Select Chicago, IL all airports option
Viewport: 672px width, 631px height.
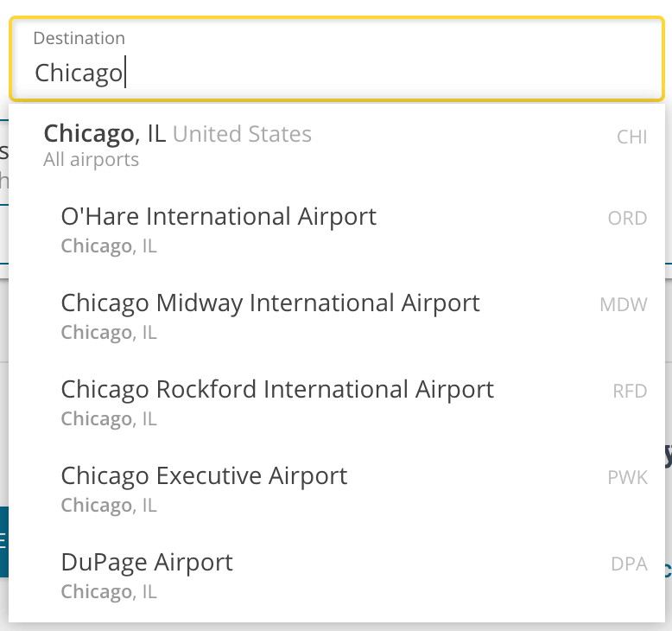click(177, 134)
